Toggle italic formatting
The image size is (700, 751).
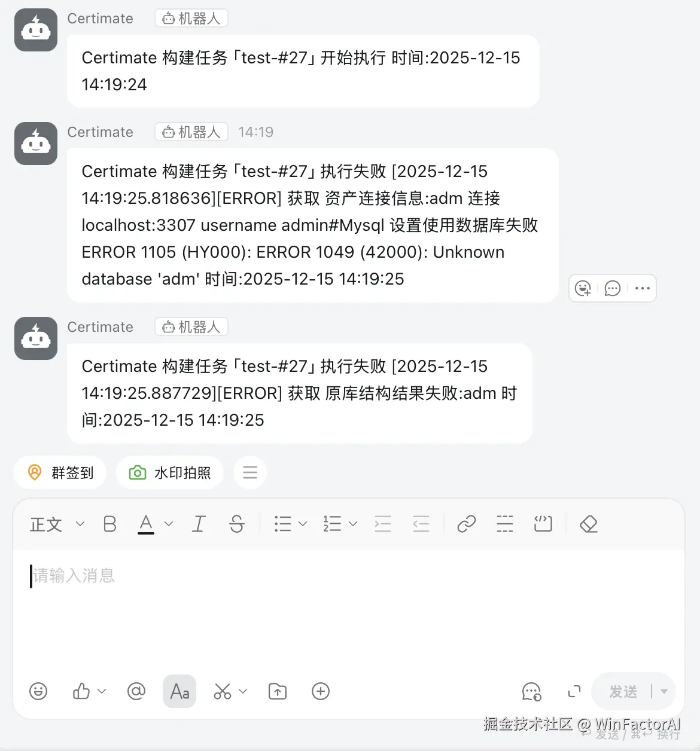pyautogui.click(x=199, y=524)
